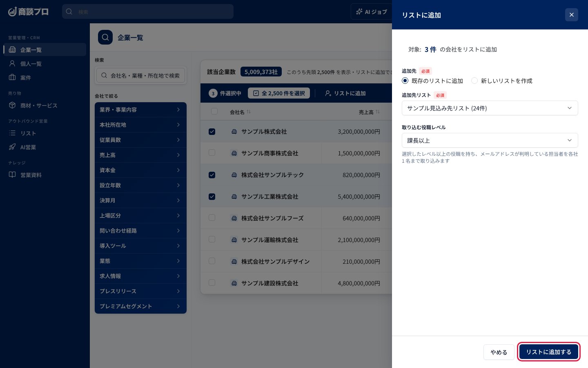Open 営業資料 in the sidebar
This screenshot has width=588, height=368.
pyautogui.click(x=45, y=175)
